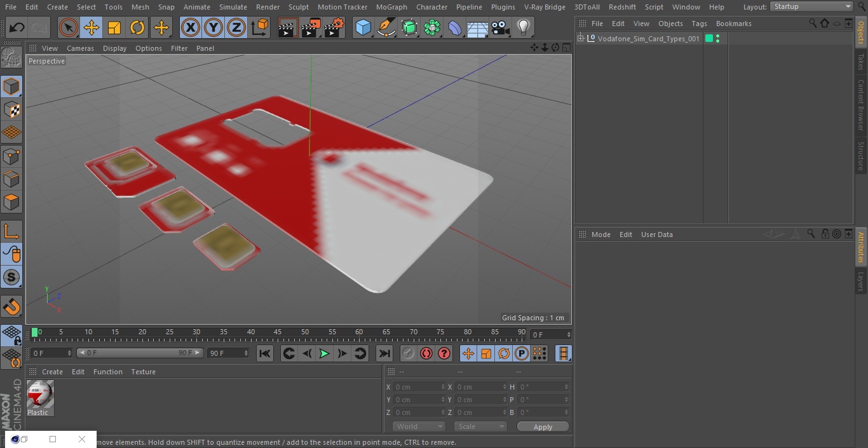Open the Simulate menu
868x448 pixels.
click(x=233, y=7)
